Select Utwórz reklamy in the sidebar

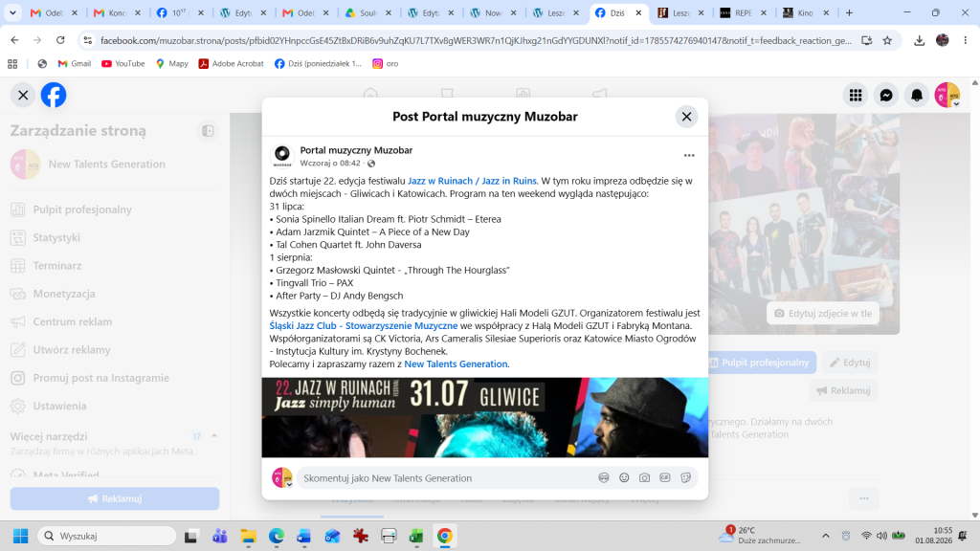tap(72, 350)
